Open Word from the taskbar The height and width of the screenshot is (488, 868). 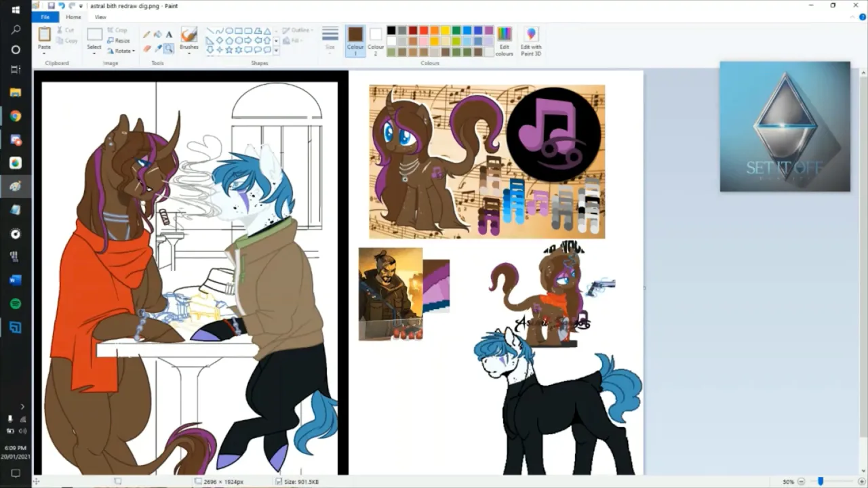(x=16, y=280)
